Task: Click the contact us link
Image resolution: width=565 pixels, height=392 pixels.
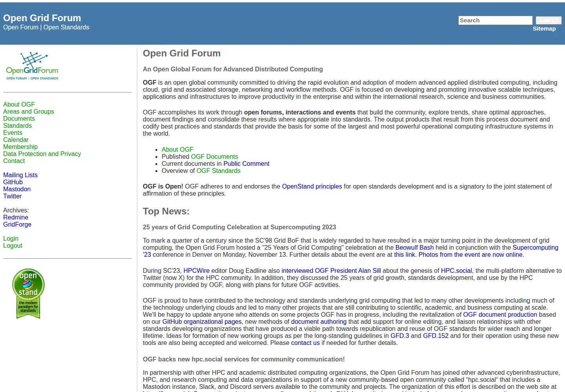Action: 305,343
